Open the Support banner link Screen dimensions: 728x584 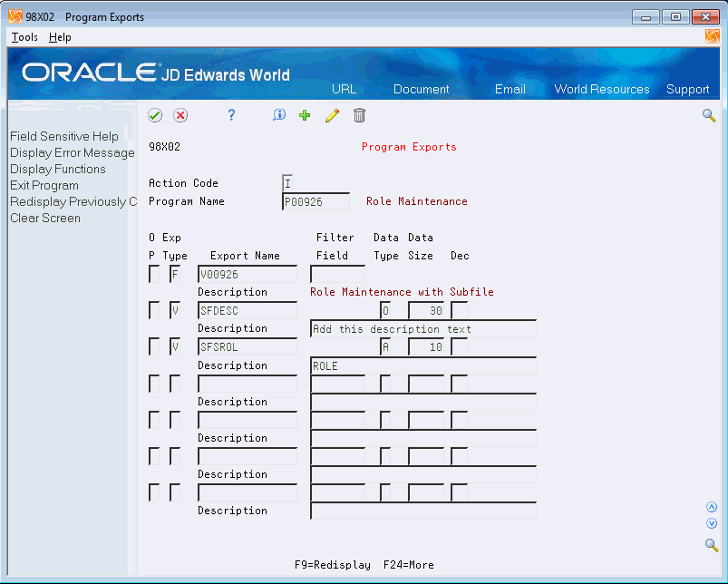pos(687,89)
